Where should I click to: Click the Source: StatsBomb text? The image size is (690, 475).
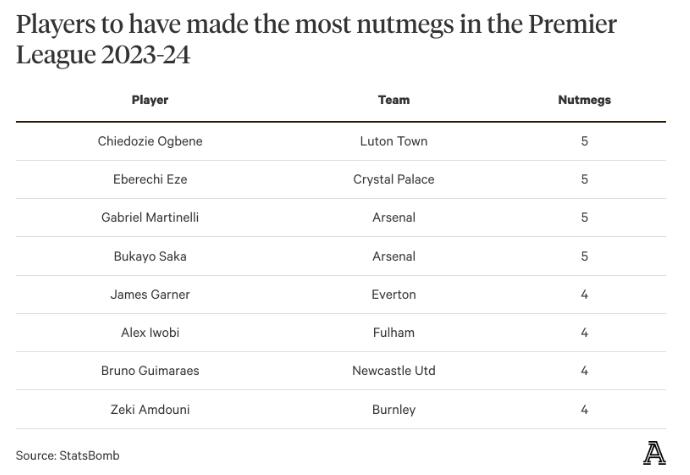(x=68, y=455)
